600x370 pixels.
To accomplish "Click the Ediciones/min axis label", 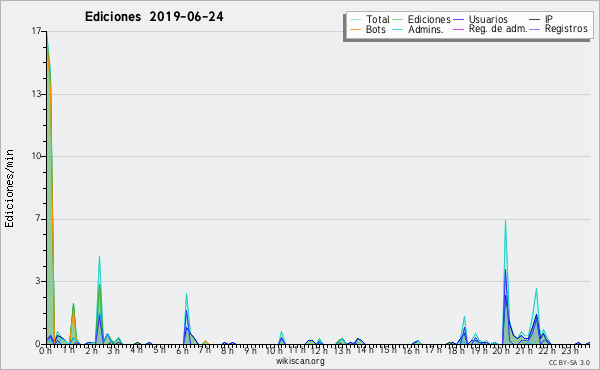I will pos(9,188).
